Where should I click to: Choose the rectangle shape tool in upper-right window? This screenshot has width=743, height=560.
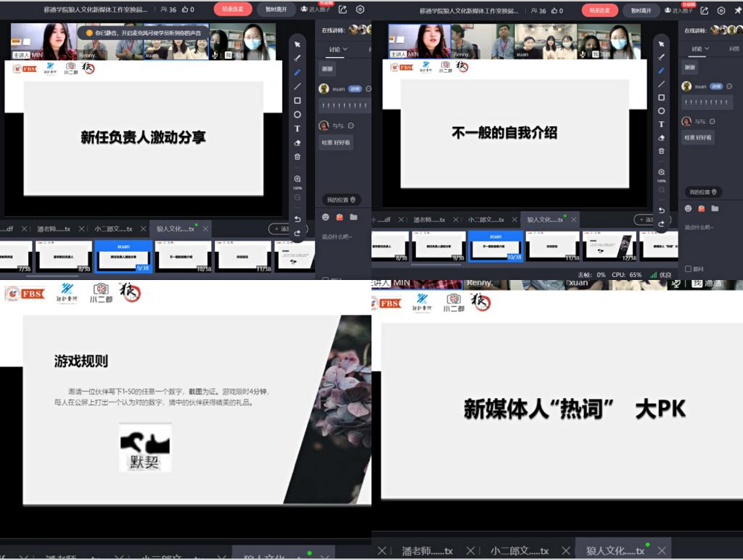(661, 97)
